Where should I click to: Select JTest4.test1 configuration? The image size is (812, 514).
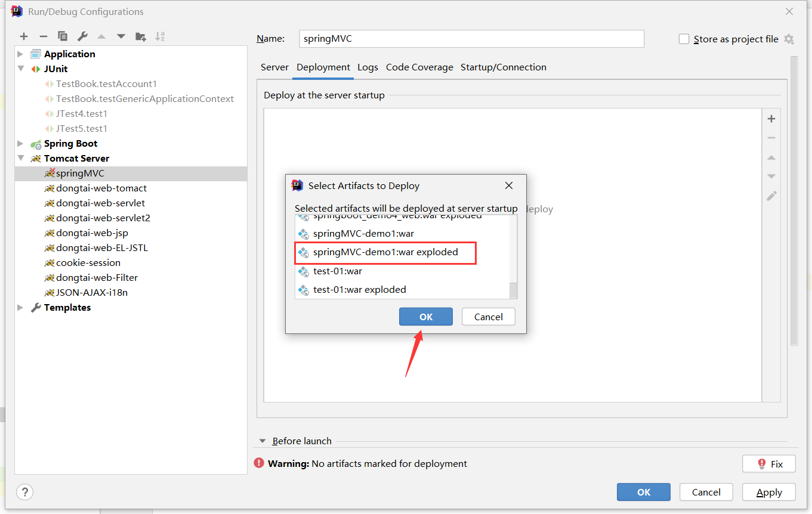pyautogui.click(x=131, y=113)
